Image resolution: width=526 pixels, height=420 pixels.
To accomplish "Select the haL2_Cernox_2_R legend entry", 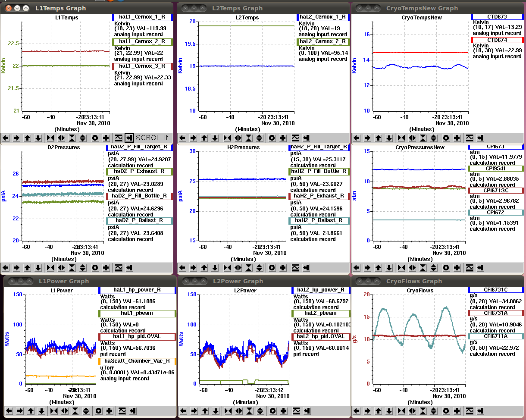I will [323, 42].
